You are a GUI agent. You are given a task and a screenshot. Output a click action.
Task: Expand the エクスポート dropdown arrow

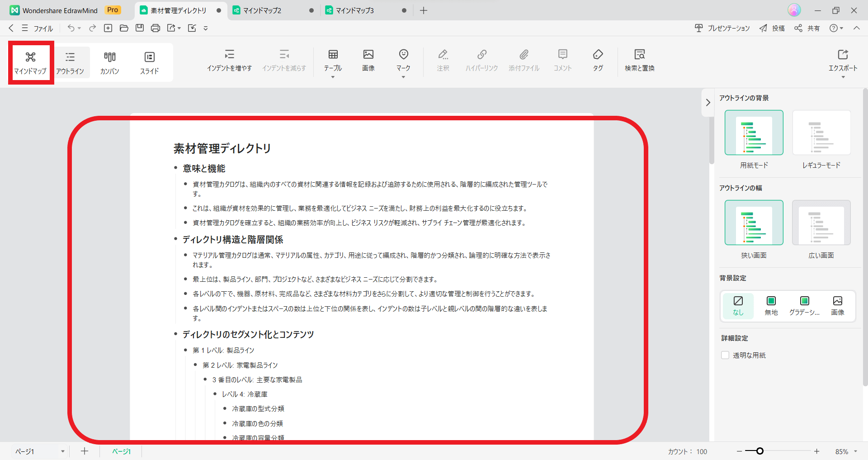pyautogui.click(x=843, y=77)
